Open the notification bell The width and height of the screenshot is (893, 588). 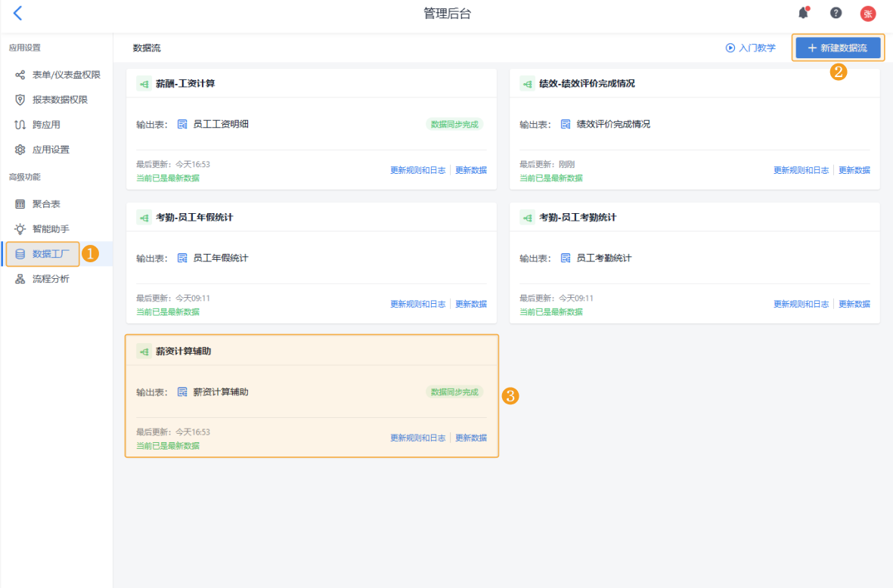tap(804, 13)
